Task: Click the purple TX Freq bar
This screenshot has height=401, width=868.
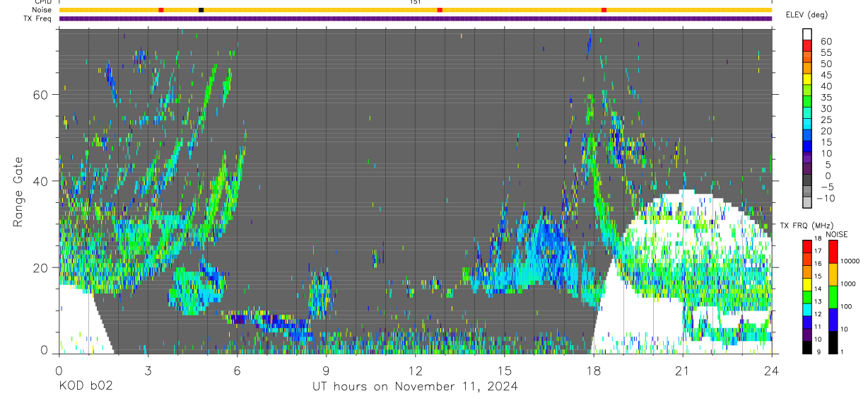Action: click(416, 18)
